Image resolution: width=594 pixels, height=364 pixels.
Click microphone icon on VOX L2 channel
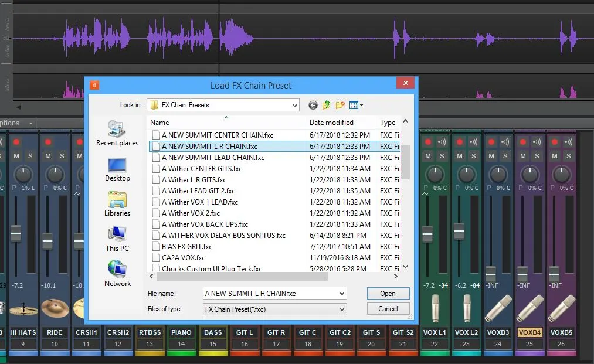pos(467,308)
